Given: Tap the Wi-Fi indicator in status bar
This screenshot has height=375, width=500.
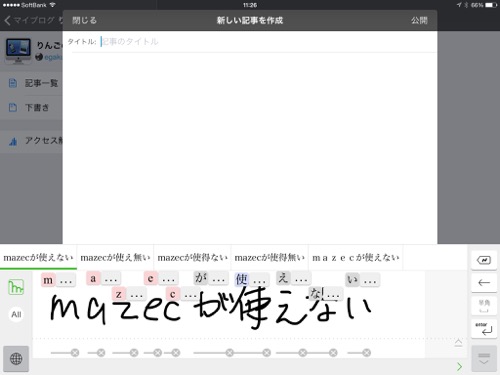Looking at the screenshot, I should point(52,5).
